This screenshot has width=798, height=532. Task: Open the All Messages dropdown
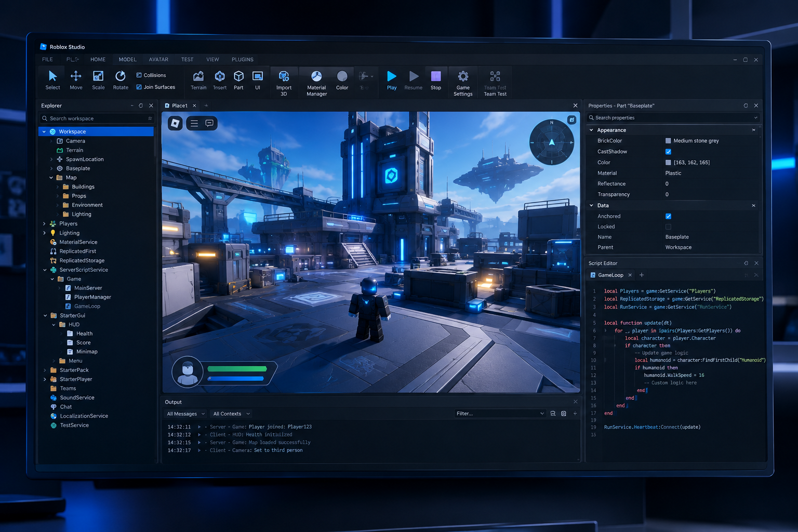pos(186,414)
